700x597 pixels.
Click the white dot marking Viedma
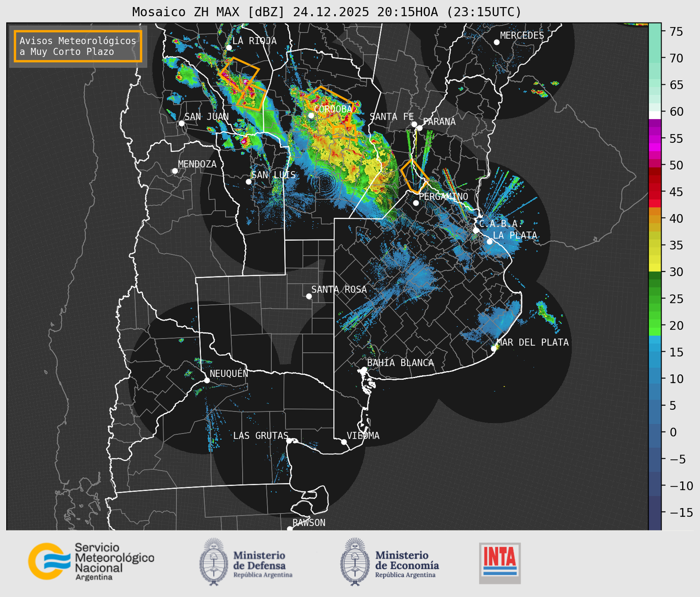coord(344,442)
